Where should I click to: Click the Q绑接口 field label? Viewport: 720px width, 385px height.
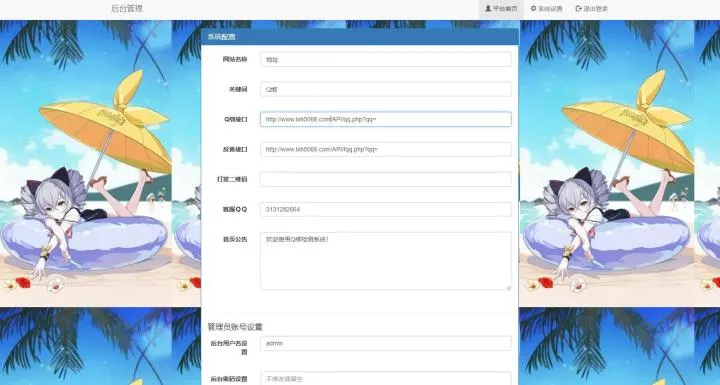tap(236, 119)
